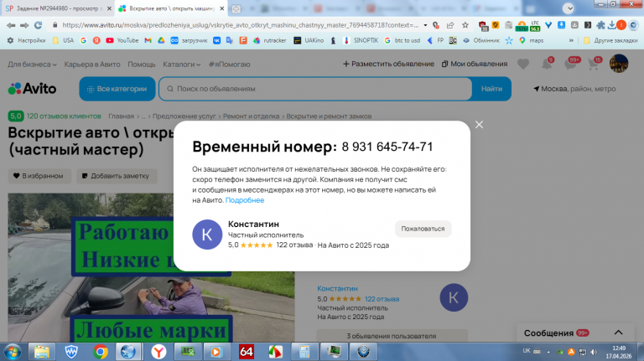Show more bookmarks via chevron
The height and width of the screenshot is (361, 644).
click(571, 40)
